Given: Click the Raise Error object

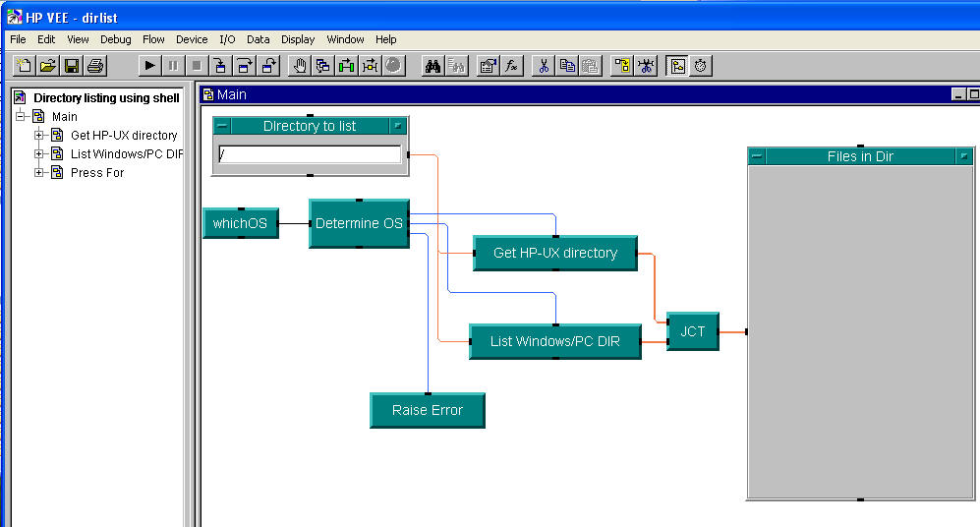Looking at the screenshot, I should [x=427, y=410].
